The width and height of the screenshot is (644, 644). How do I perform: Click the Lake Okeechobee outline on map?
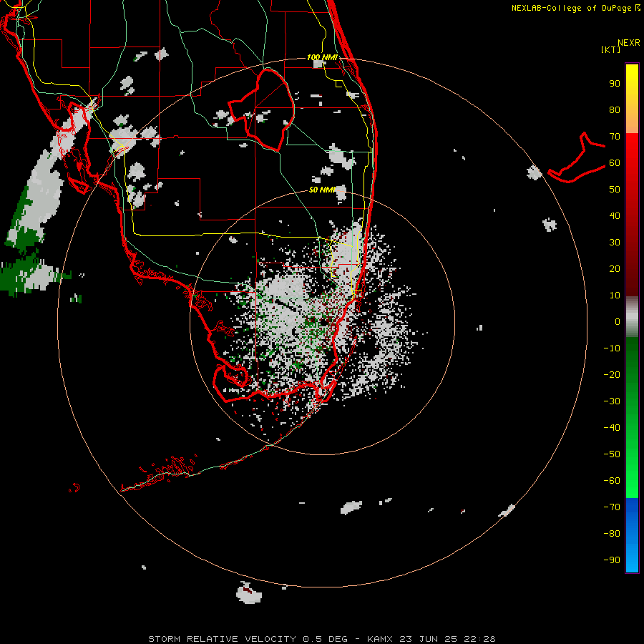[x=261, y=109]
